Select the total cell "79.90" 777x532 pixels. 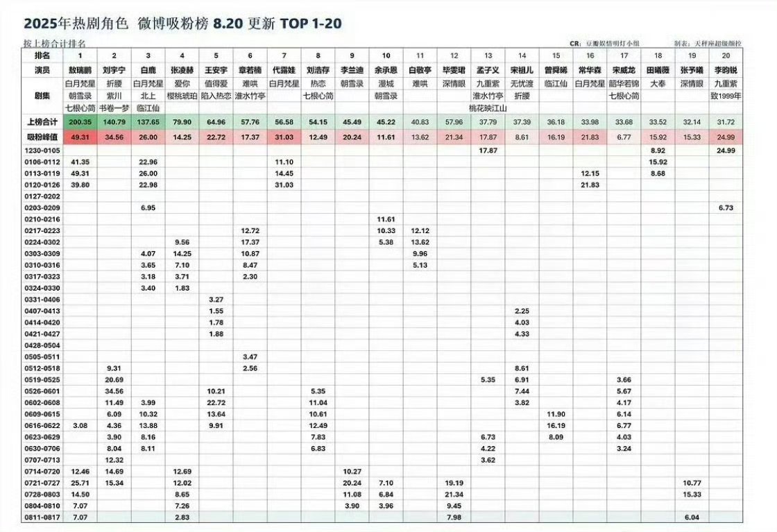(x=182, y=122)
